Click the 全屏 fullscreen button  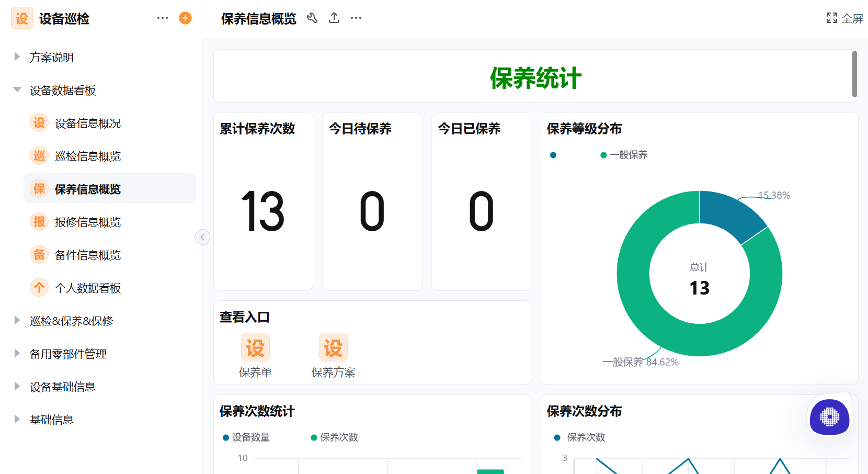(843, 18)
